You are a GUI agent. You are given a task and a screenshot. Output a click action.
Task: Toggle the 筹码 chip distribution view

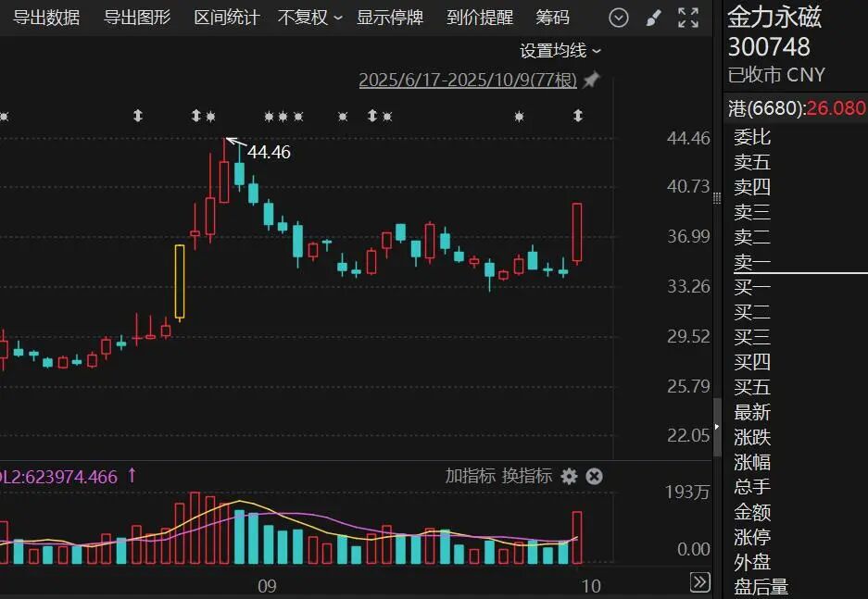coord(553,18)
